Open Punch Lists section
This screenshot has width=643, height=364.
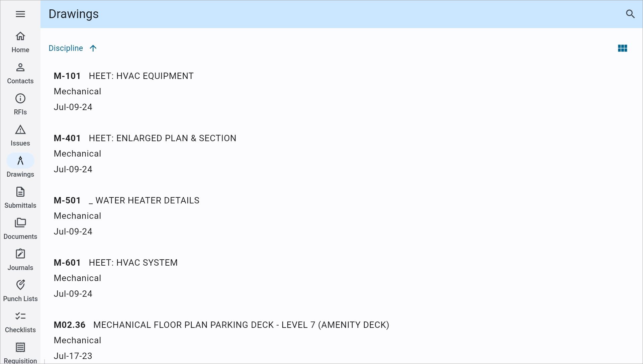coord(20,291)
